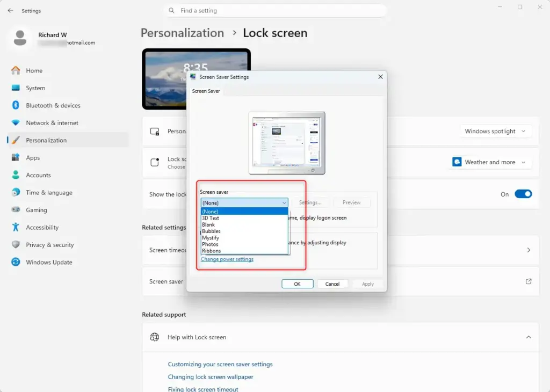This screenshot has width=550, height=392.
Task: Choose (None) in screen saver list
Action: 244,212
